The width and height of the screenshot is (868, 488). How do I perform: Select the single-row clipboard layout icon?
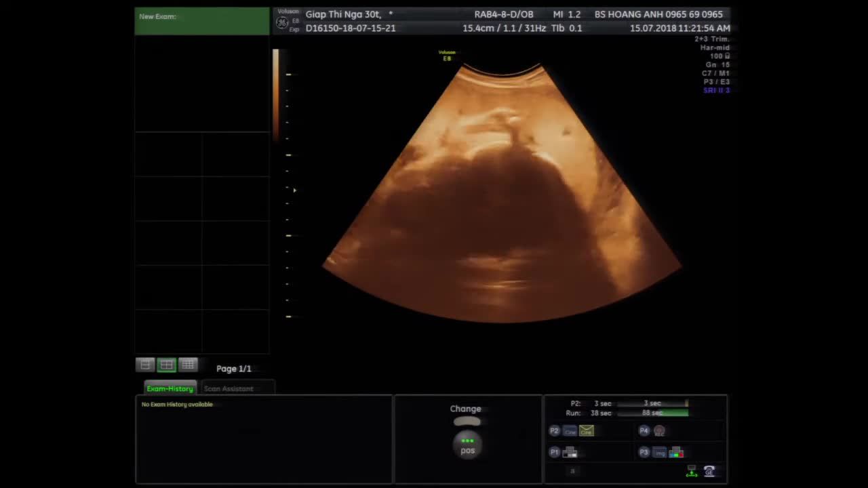tap(145, 365)
